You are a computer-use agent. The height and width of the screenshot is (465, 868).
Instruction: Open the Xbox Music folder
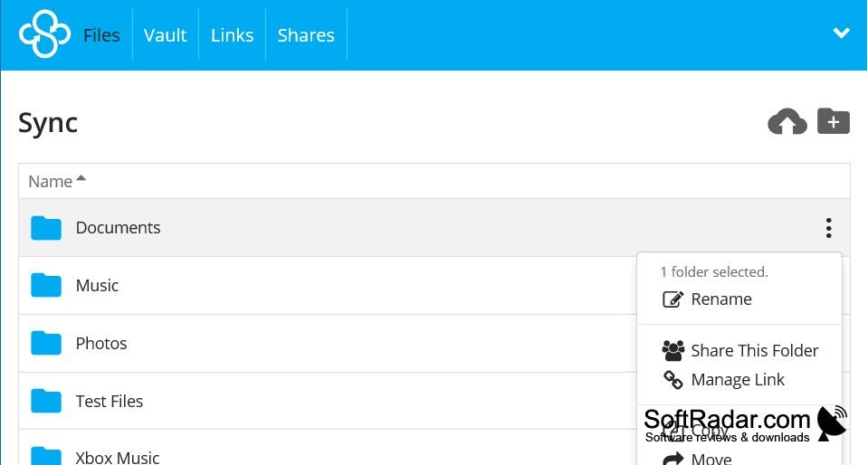point(118,458)
